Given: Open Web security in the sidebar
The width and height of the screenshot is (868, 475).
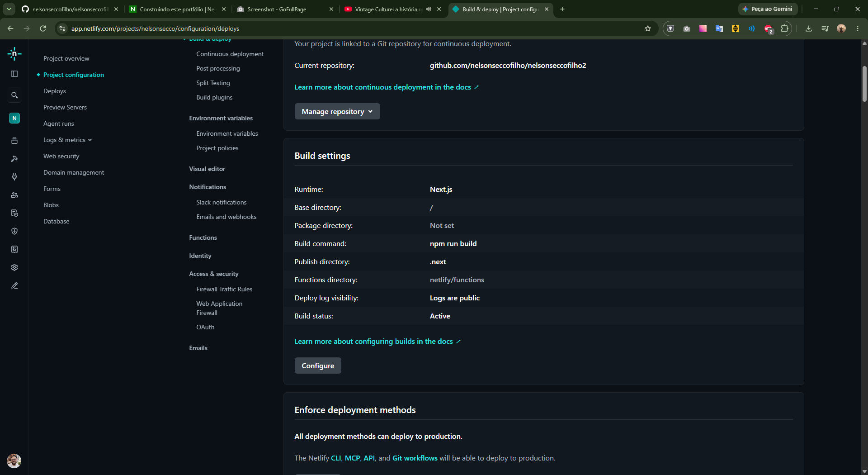Looking at the screenshot, I should tap(61, 156).
